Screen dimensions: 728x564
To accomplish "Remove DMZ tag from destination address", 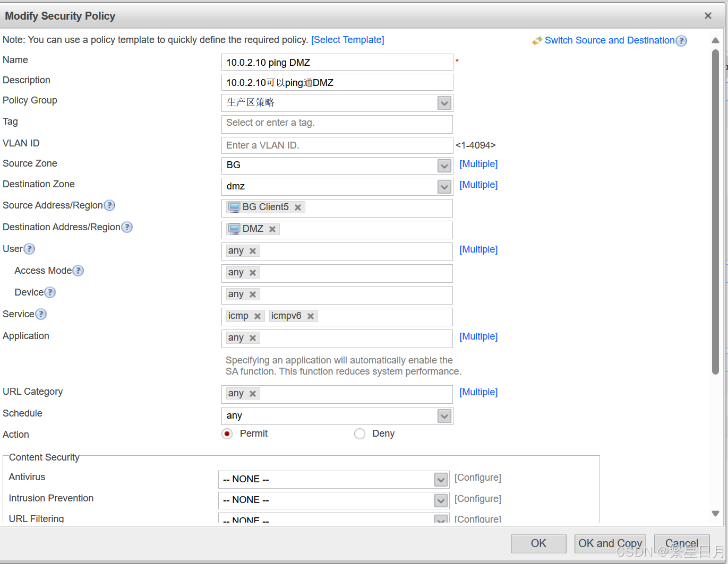I will (272, 229).
